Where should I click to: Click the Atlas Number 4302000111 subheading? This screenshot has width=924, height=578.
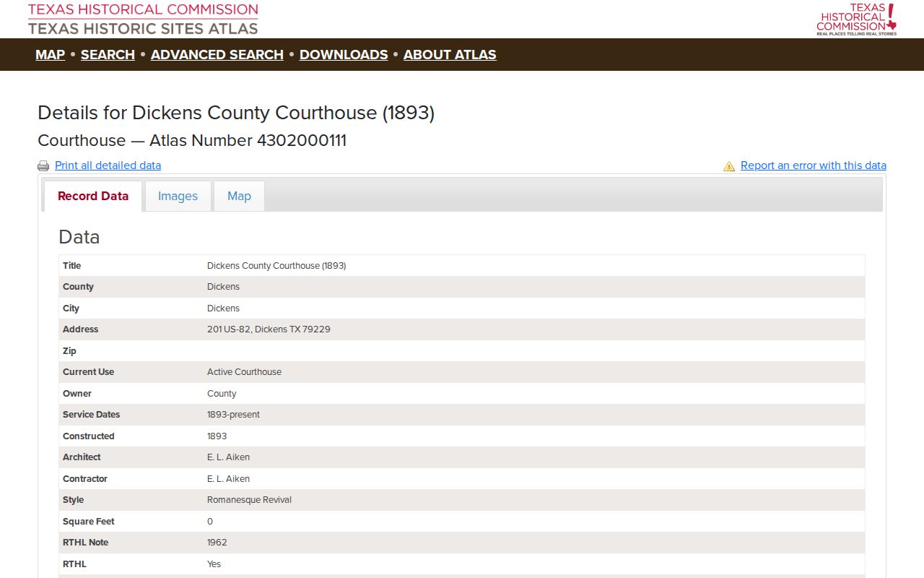(192, 140)
